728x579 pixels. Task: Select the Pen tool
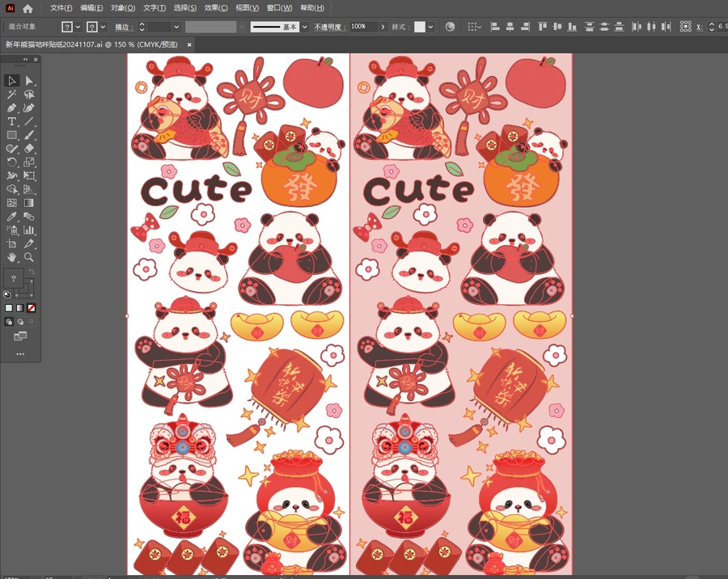pos(11,108)
